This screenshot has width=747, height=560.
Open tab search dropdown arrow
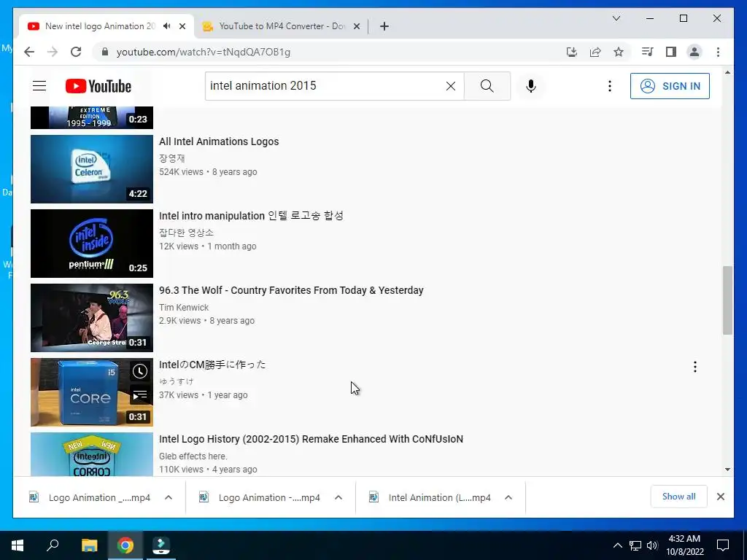click(x=616, y=18)
